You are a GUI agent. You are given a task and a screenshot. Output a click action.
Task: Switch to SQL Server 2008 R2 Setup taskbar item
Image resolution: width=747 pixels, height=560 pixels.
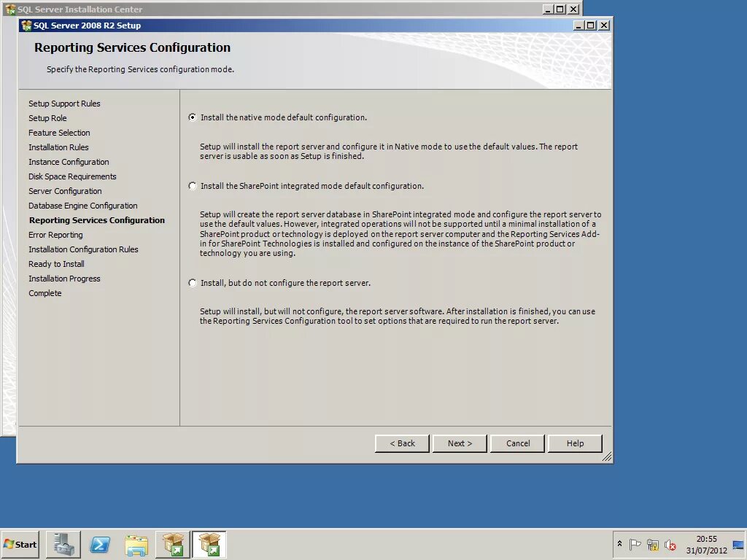[x=209, y=544]
